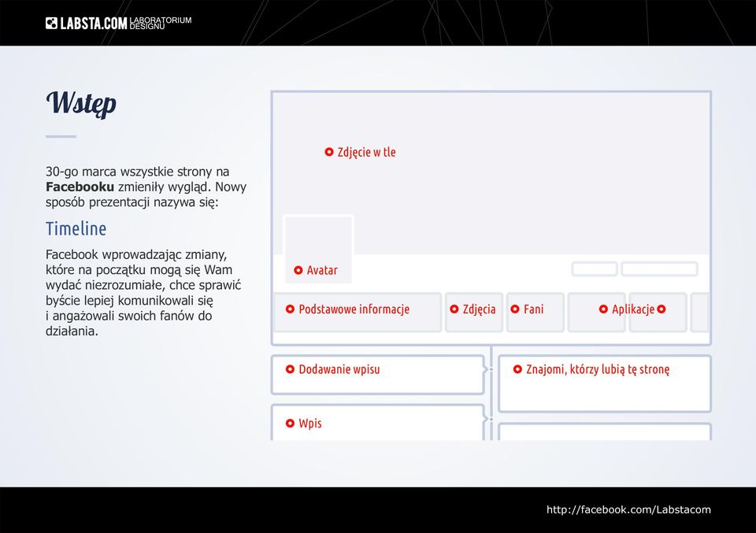Click the Wpis box
756x533 pixels.
click(x=377, y=422)
